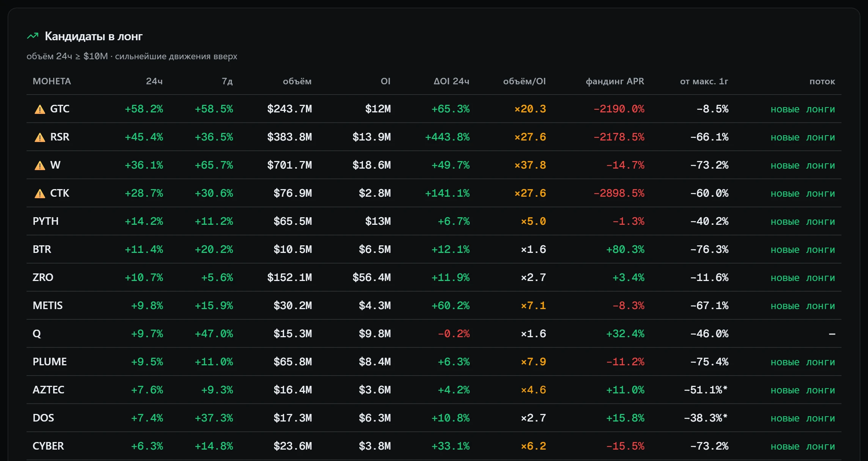
Task: Open the BTR coin entry
Action: (x=42, y=249)
